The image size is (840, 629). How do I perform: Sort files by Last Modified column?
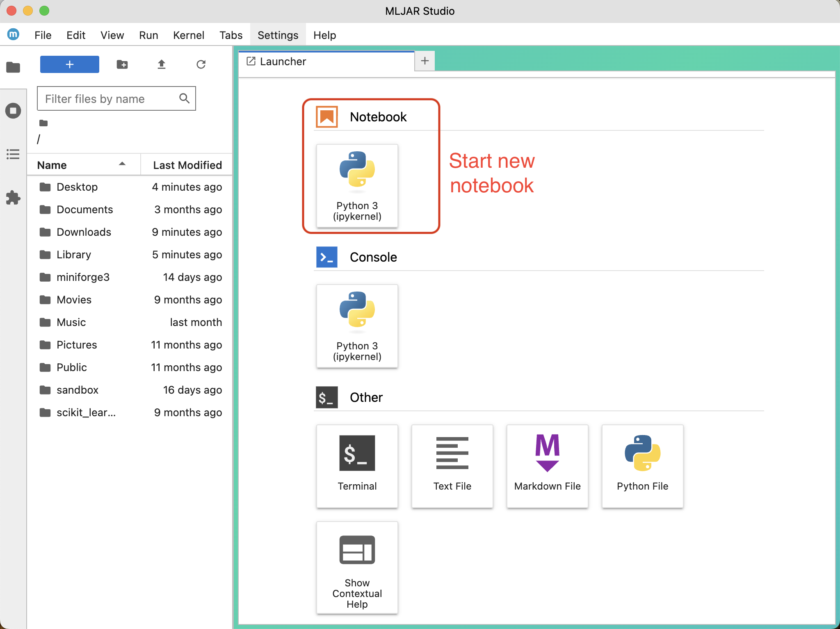187,164
